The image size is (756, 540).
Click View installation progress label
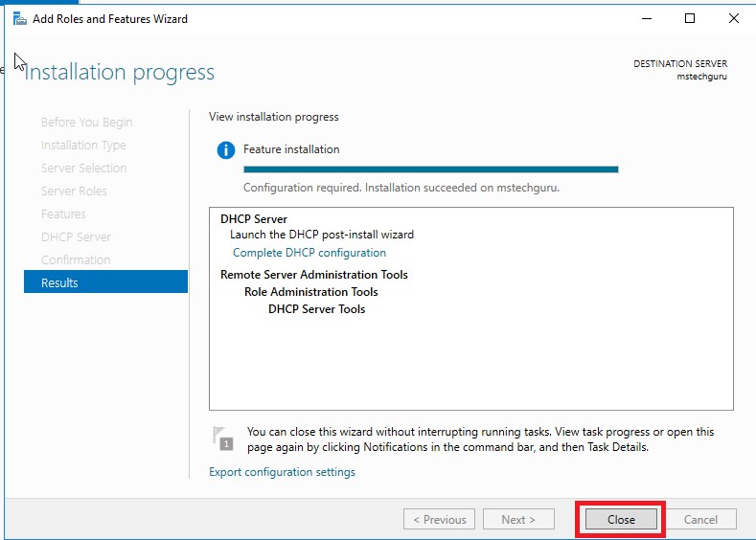pyautogui.click(x=274, y=117)
